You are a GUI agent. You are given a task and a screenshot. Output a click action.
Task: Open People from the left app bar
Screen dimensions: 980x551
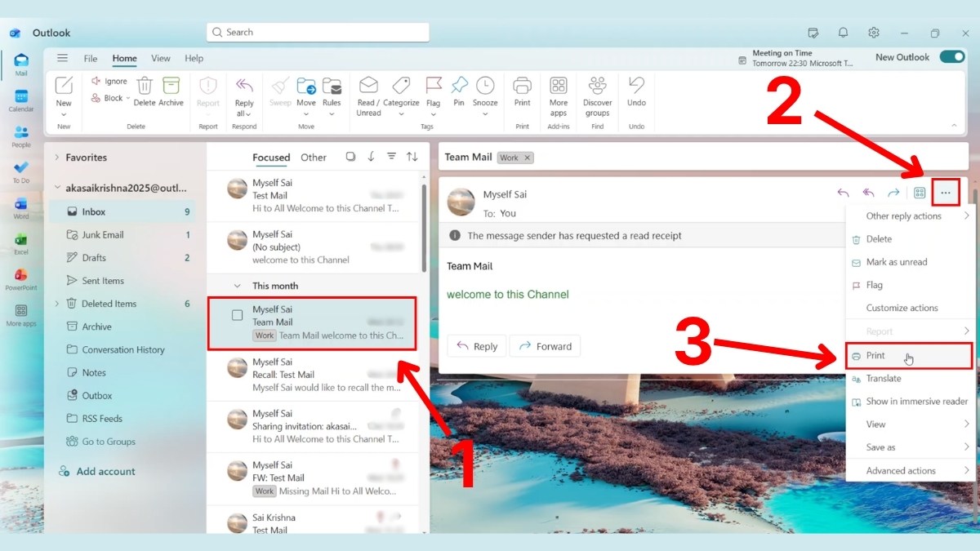point(21,136)
